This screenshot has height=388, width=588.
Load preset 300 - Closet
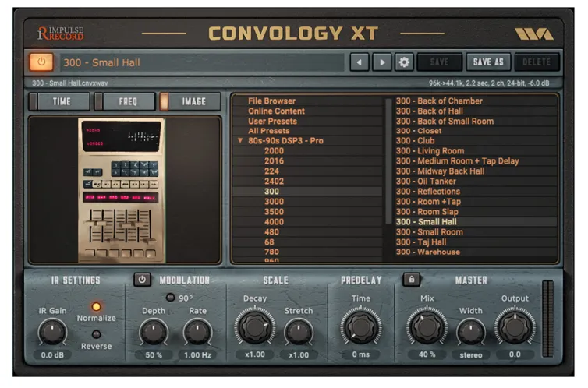[419, 131]
